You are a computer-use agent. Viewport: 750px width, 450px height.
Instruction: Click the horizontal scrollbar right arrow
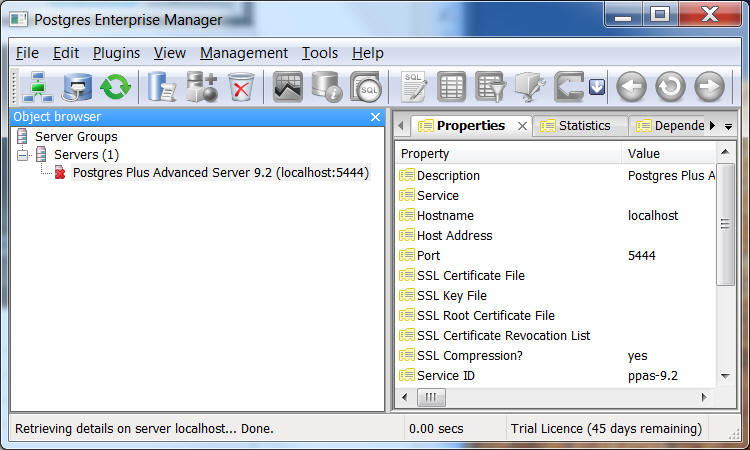pos(704,397)
